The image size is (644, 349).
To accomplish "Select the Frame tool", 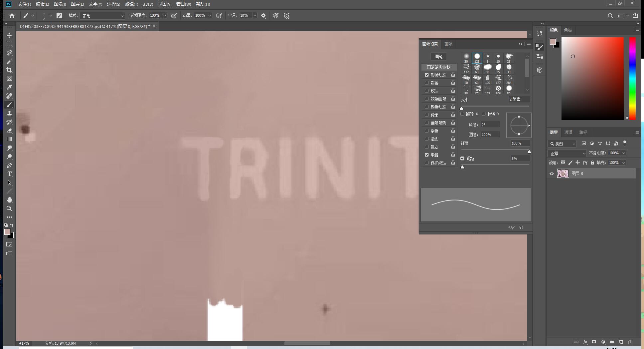I will click(x=9, y=79).
